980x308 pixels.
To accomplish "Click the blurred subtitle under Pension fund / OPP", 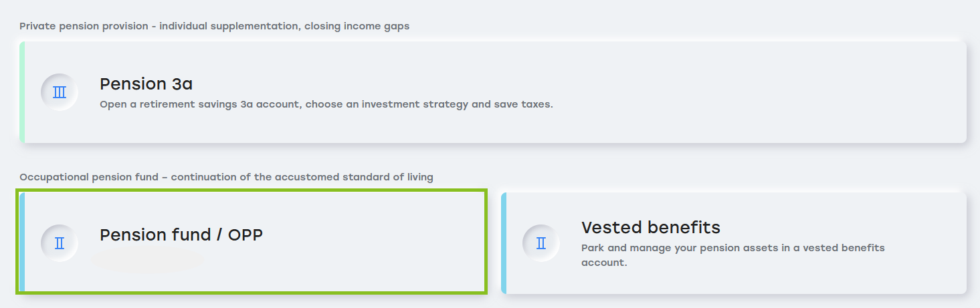I will point(149,259).
